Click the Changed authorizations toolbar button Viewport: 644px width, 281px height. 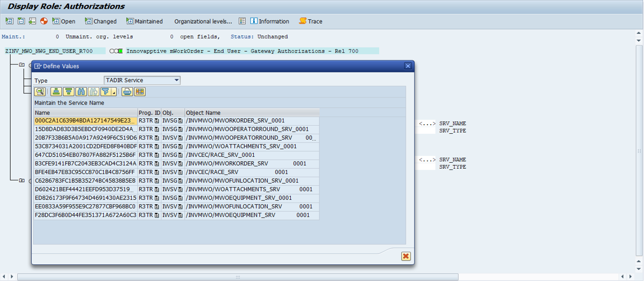[x=100, y=21]
